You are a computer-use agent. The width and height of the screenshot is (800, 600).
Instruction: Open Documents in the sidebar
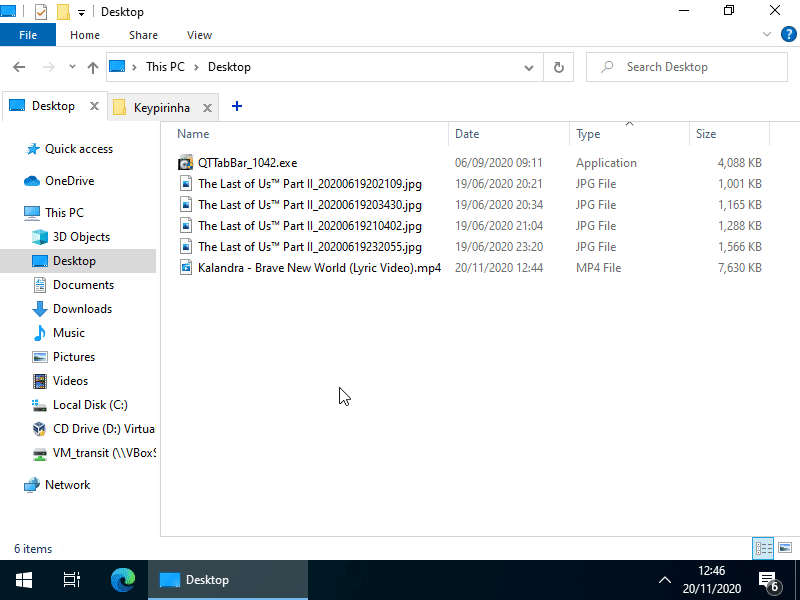coord(73,285)
